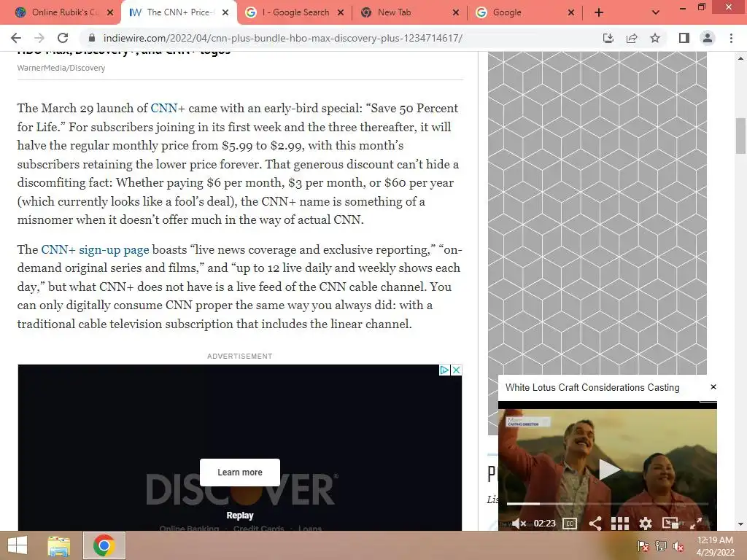Seek along the video progress bar

pos(608,503)
